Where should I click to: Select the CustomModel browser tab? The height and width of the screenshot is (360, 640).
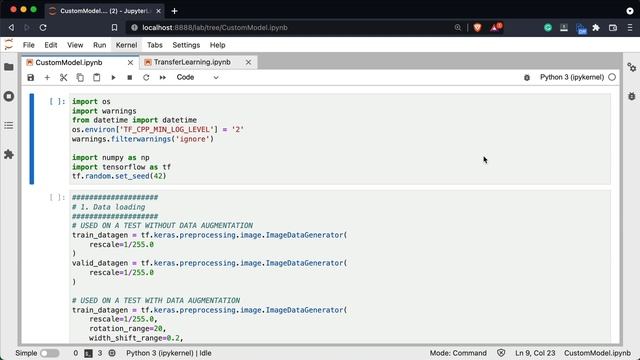(x=104, y=11)
